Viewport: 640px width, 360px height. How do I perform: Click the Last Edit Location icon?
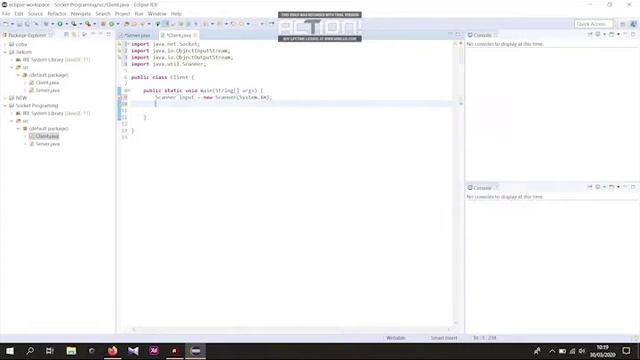tap(233, 24)
